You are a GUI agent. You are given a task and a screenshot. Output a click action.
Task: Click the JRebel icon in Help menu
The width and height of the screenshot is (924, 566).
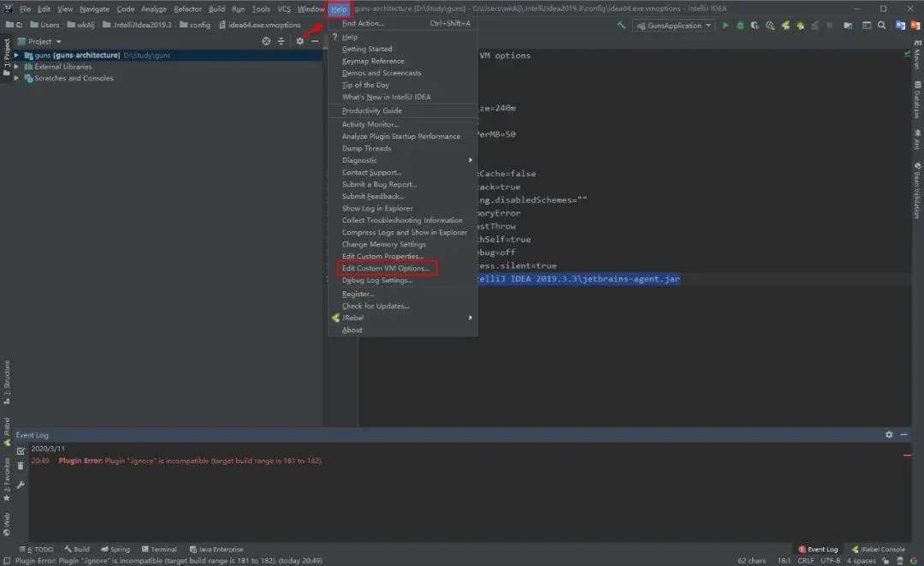point(335,318)
